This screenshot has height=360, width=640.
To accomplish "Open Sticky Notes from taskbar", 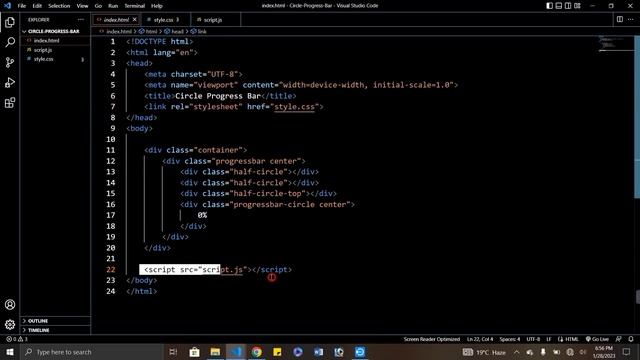I will pyautogui.click(x=277, y=352).
